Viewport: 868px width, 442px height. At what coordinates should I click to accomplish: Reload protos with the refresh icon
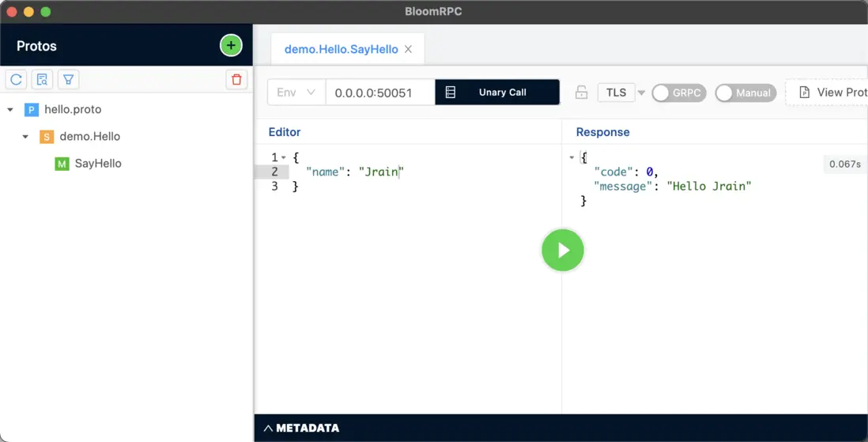click(x=16, y=80)
